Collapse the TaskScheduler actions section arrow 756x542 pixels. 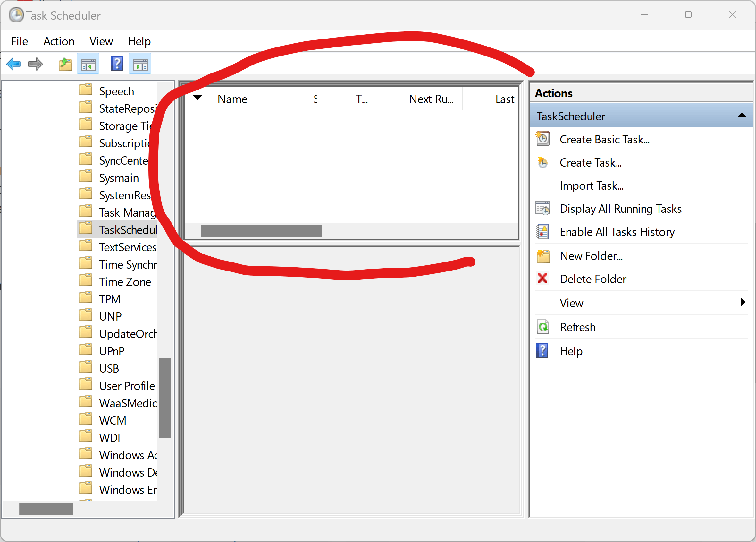(x=742, y=116)
